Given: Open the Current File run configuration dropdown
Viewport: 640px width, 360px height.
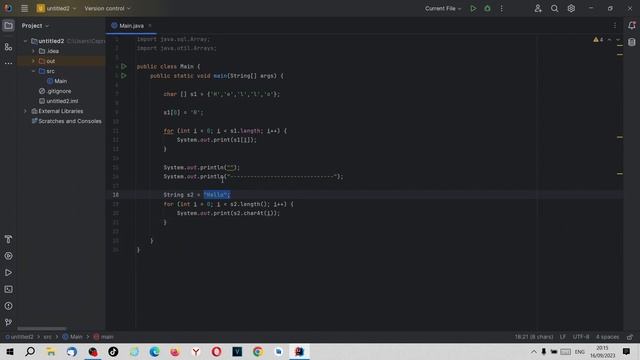Looking at the screenshot, I should click(443, 8).
